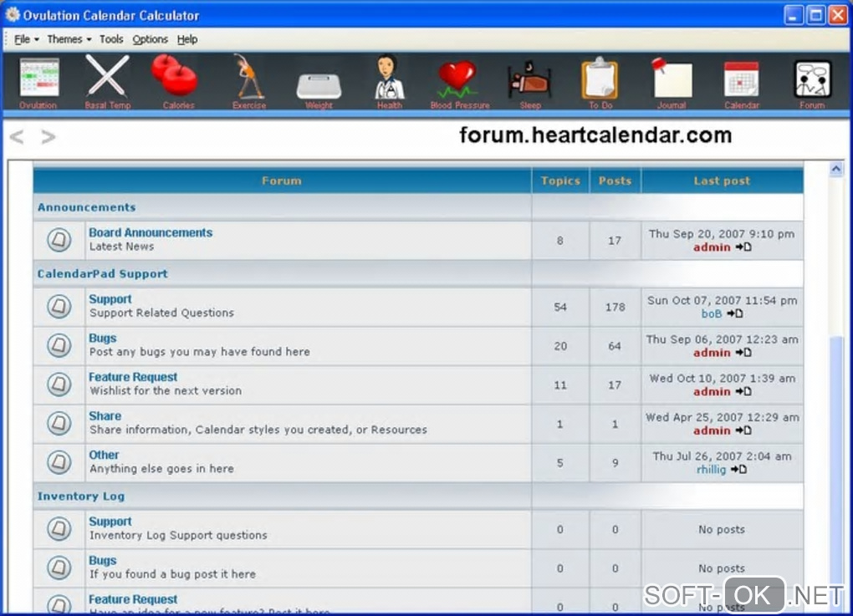
Task: Open rhillig's user profile link
Action: pos(711,469)
